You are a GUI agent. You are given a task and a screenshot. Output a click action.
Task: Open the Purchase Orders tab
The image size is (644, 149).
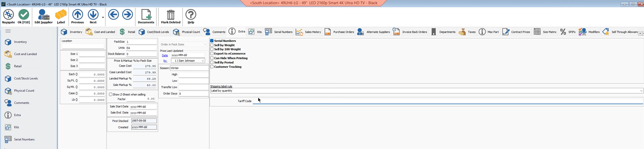[x=339, y=32]
